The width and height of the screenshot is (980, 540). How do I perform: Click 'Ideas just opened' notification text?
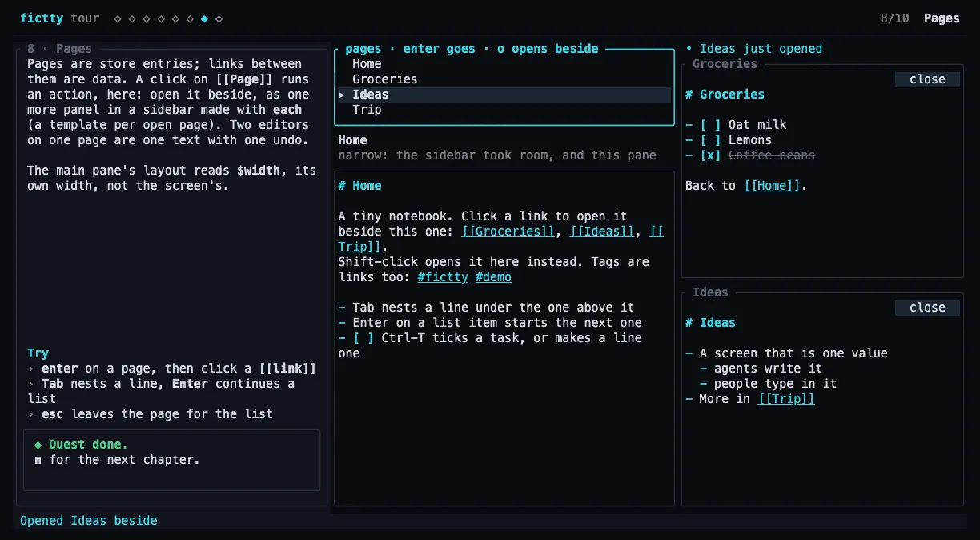(x=761, y=49)
